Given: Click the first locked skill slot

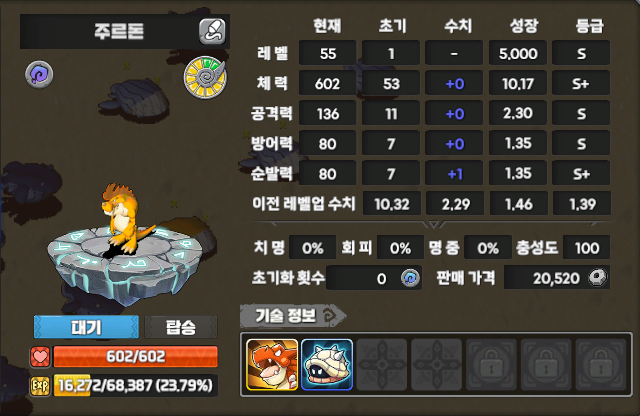Looking at the screenshot, I should click(491, 365).
